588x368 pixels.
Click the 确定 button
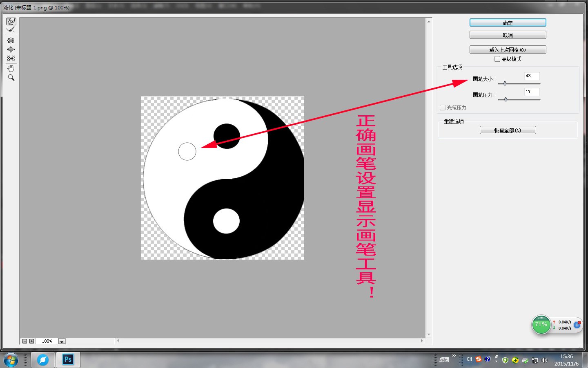click(x=508, y=23)
